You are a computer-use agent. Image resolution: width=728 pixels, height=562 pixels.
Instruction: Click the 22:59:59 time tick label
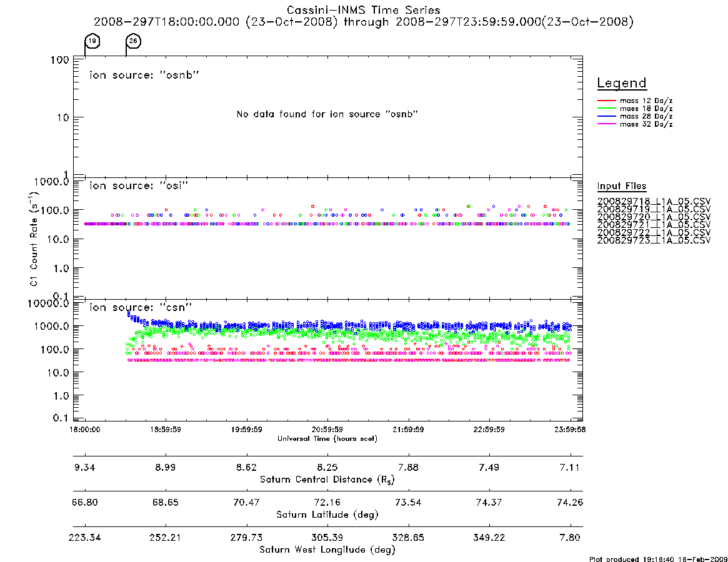(489, 430)
